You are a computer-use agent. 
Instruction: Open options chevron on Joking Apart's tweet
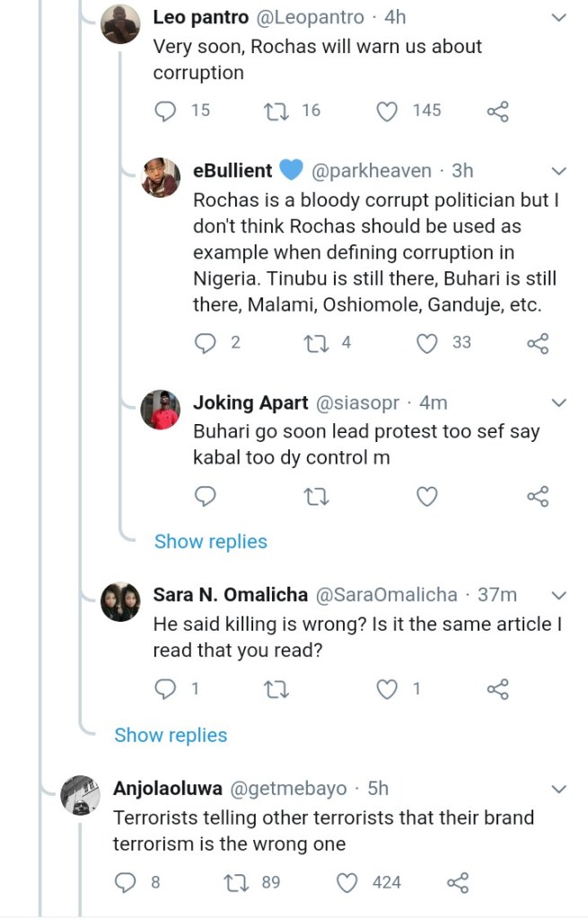point(558,402)
